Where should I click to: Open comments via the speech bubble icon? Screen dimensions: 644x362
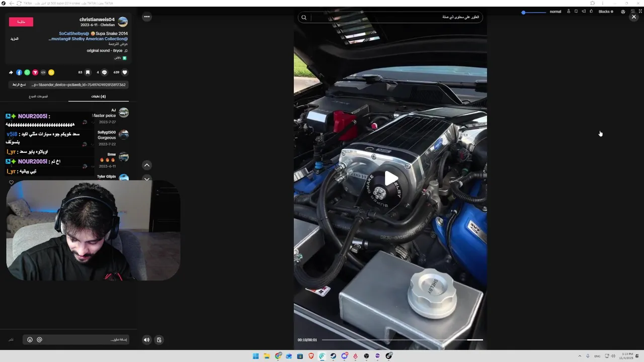pyautogui.click(x=104, y=72)
